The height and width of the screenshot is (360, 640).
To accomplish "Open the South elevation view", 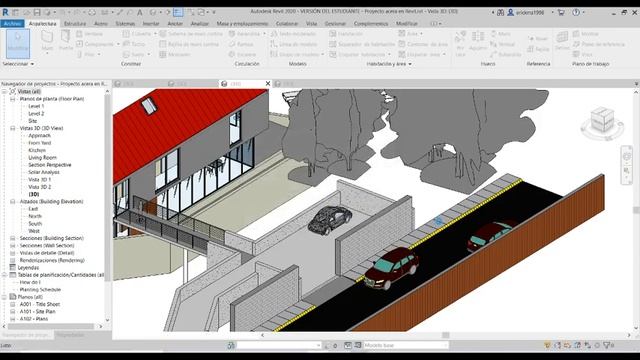I will (35, 224).
